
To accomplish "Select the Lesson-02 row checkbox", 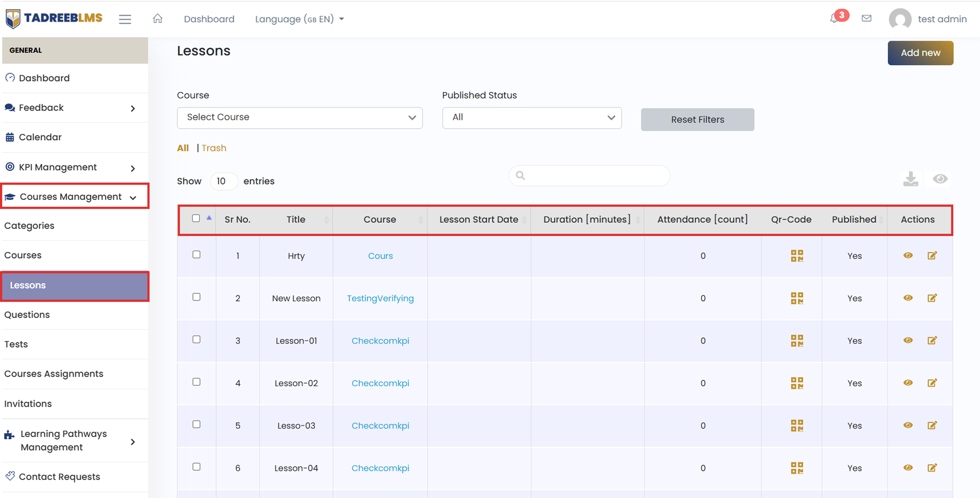I will coord(196,382).
